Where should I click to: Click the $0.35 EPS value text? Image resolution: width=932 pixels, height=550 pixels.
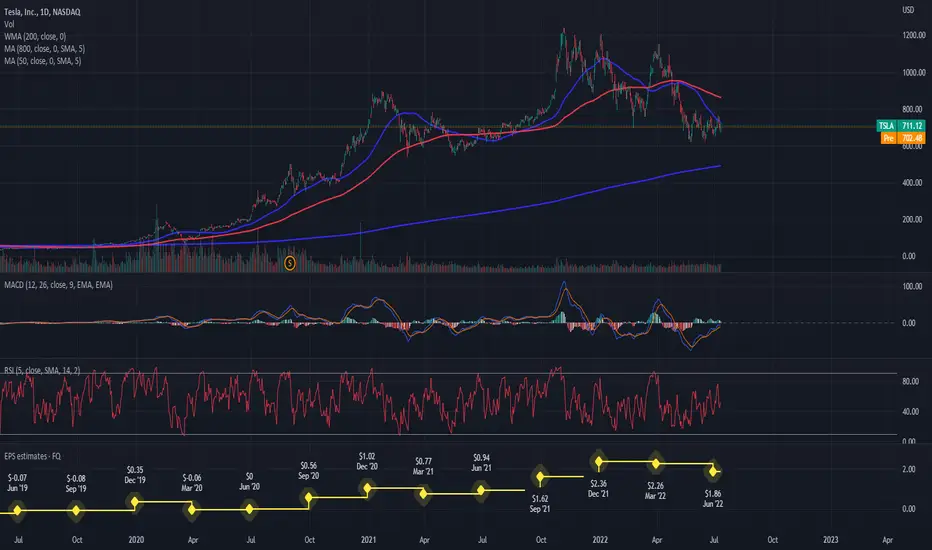click(x=135, y=470)
